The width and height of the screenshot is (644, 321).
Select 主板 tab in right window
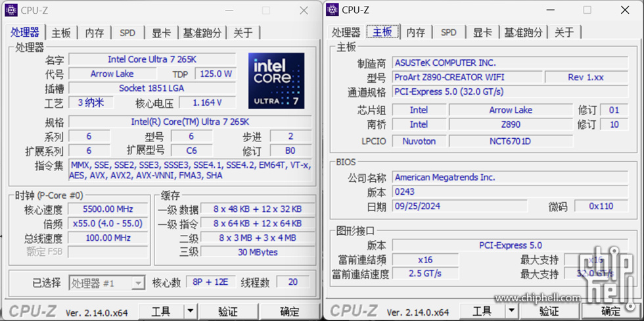[x=382, y=32]
